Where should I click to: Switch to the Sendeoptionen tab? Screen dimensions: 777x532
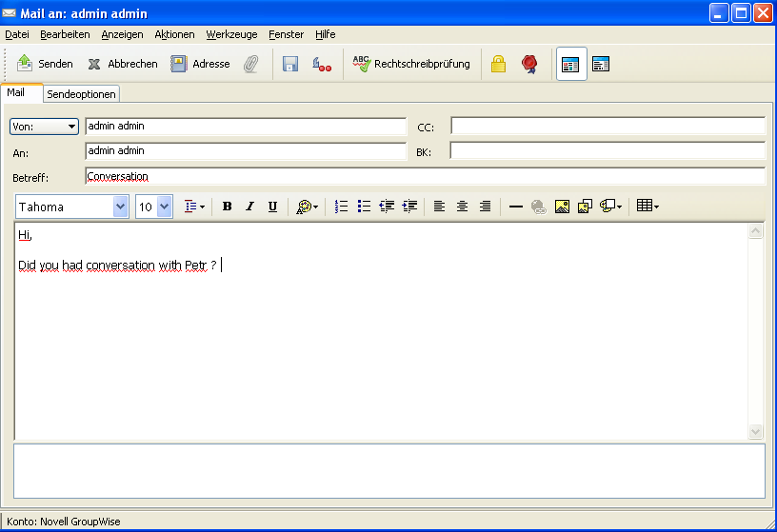pos(81,94)
